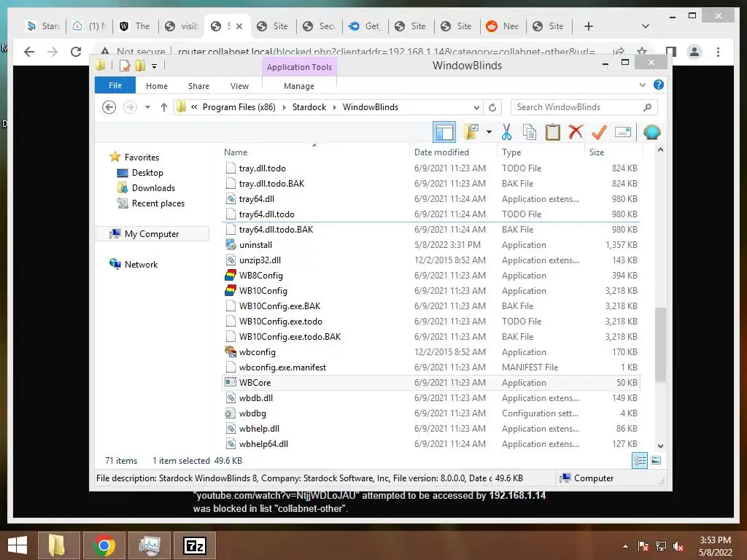The width and height of the screenshot is (747, 560).
Task: Select the WB10Config application icon
Action: coord(231,290)
